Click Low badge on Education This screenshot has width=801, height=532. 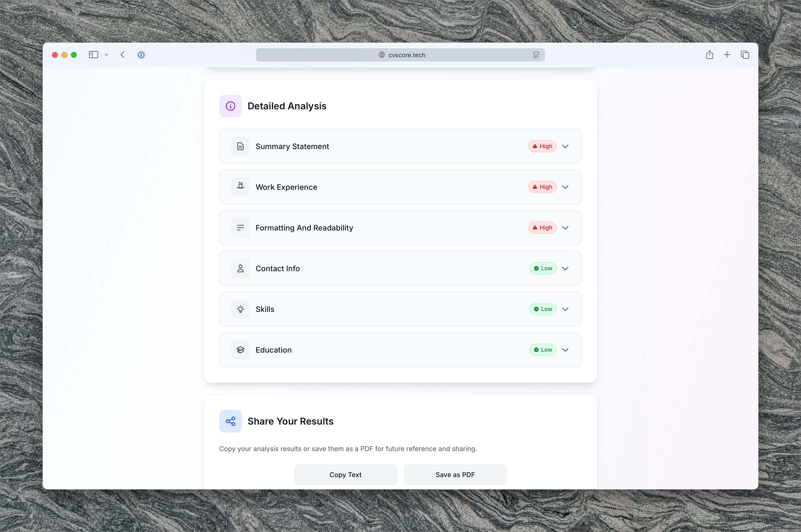tap(543, 350)
